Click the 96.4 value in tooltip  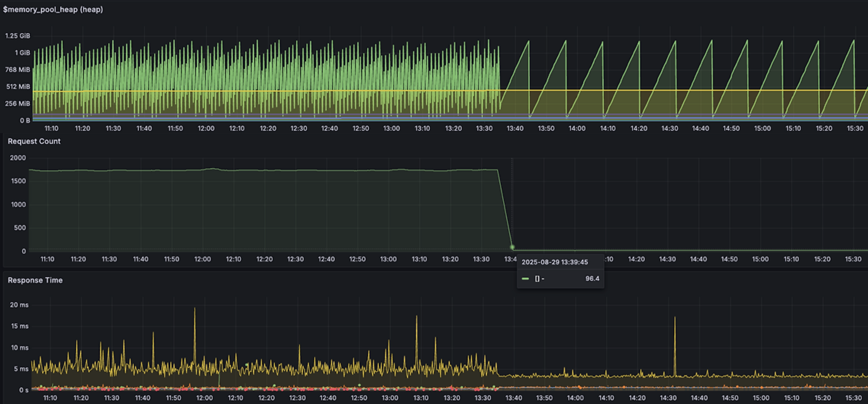pyautogui.click(x=592, y=279)
